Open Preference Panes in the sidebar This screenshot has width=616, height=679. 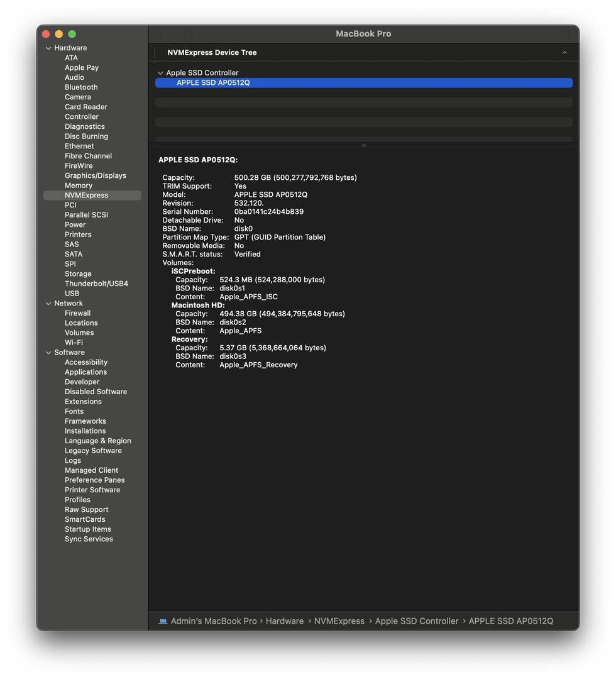(95, 480)
